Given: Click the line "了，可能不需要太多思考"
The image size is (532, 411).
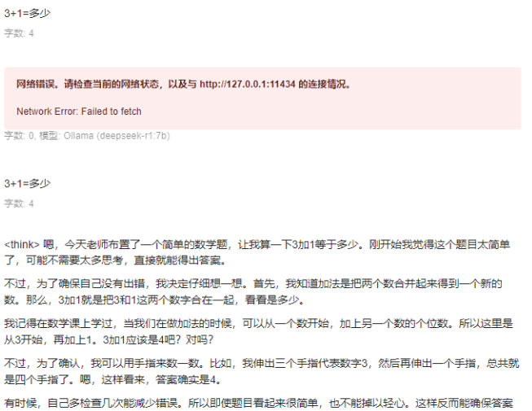Looking at the screenshot, I should pos(115,260).
